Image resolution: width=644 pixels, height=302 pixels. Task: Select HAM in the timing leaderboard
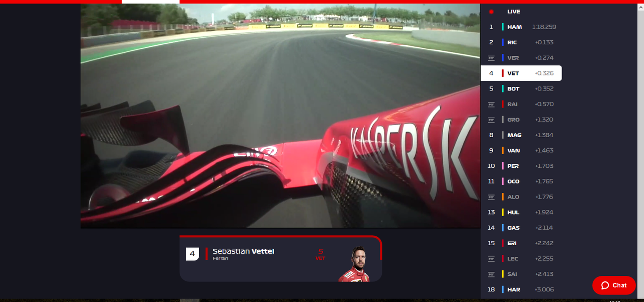(521, 27)
